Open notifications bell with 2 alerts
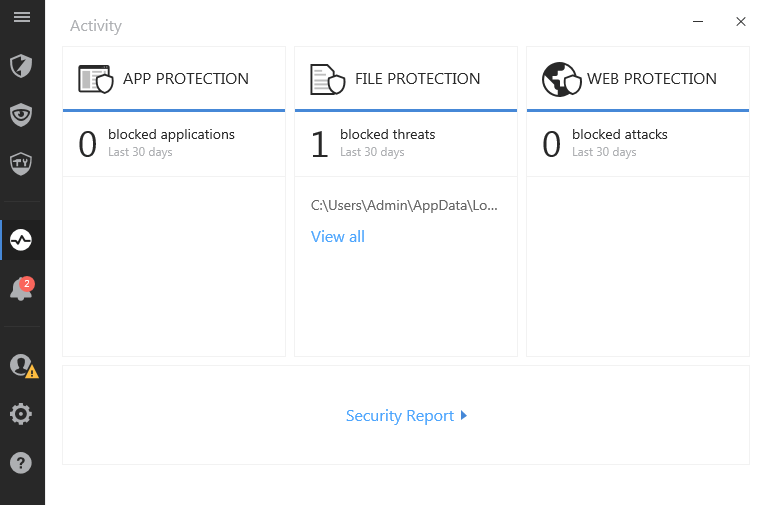The width and height of the screenshot is (757, 505). (x=21, y=290)
